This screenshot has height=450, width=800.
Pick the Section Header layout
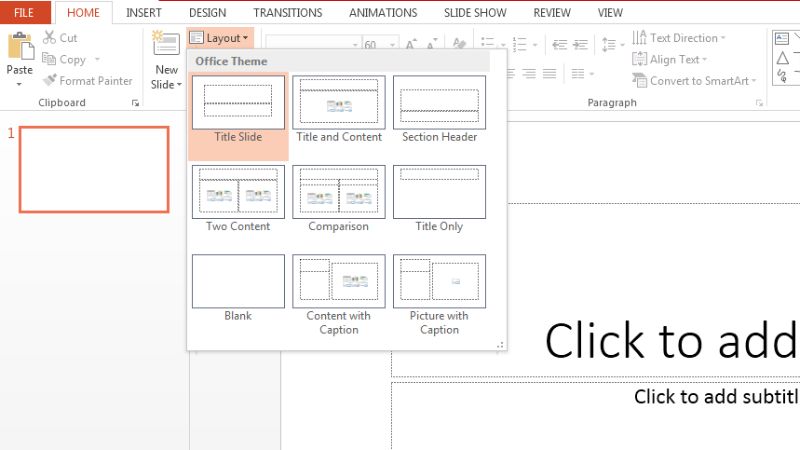click(x=439, y=110)
